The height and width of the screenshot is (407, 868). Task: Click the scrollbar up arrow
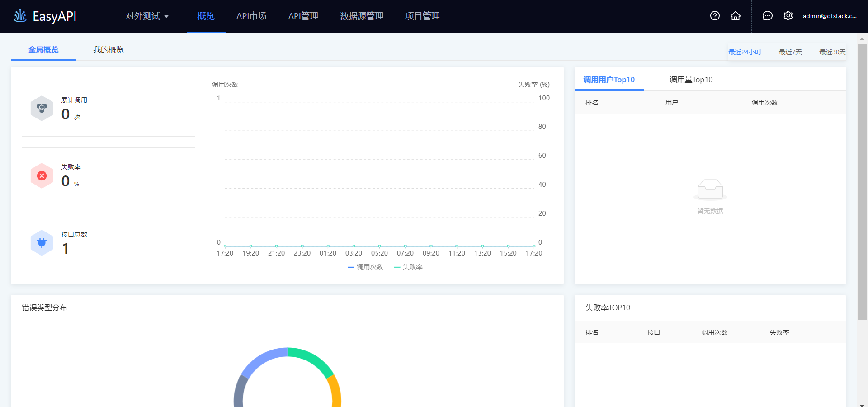[x=862, y=39]
